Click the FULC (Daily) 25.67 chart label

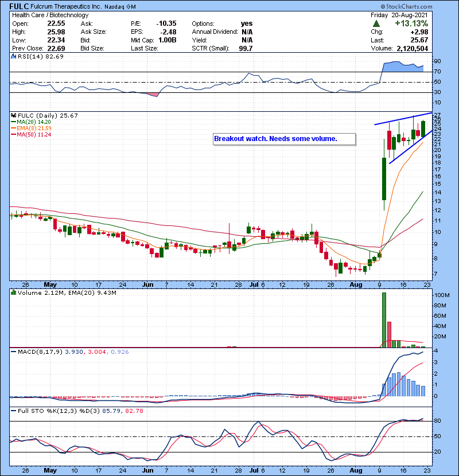tap(48, 115)
